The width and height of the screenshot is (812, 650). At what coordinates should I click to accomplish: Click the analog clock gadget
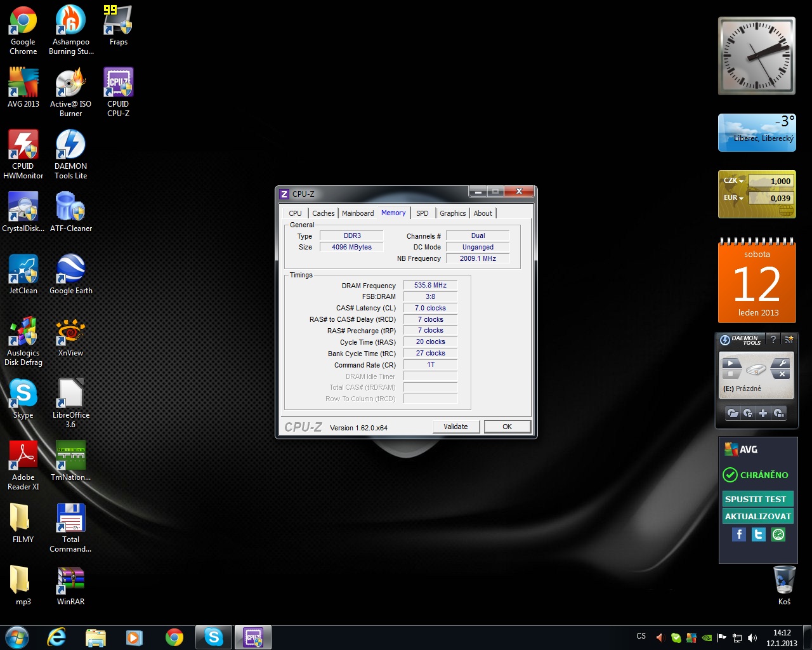tap(757, 56)
